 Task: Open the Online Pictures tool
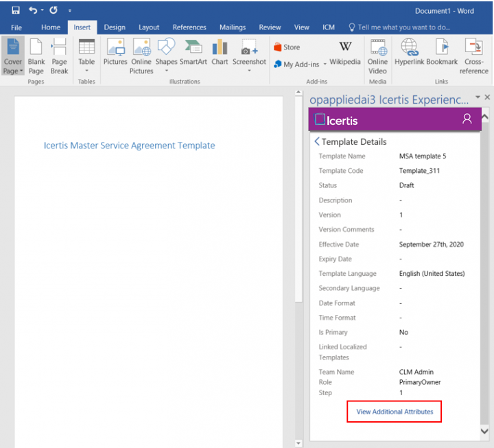(141, 56)
